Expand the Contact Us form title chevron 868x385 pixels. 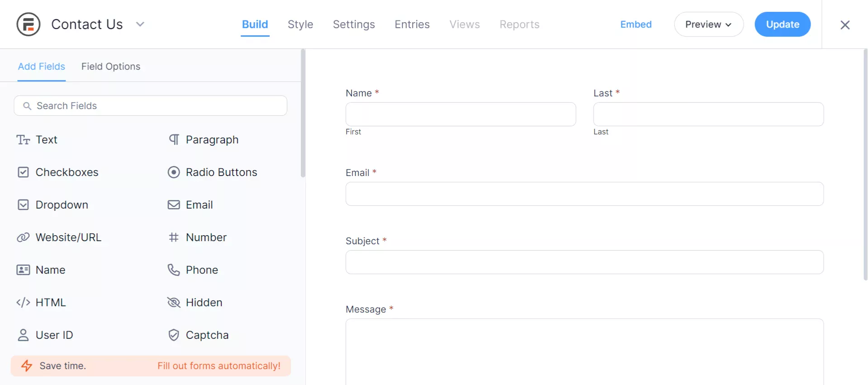click(x=140, y=24)
